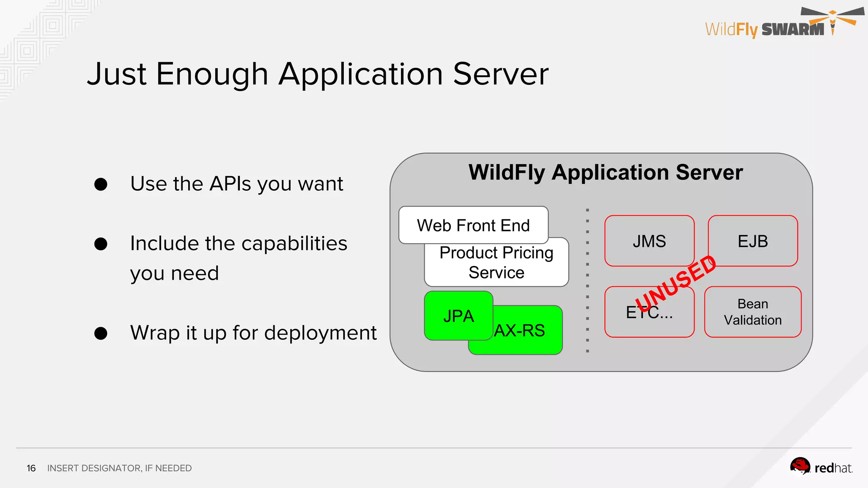
Task: Click 'Wrap it up for deployment' bullet
Action: 253,333
